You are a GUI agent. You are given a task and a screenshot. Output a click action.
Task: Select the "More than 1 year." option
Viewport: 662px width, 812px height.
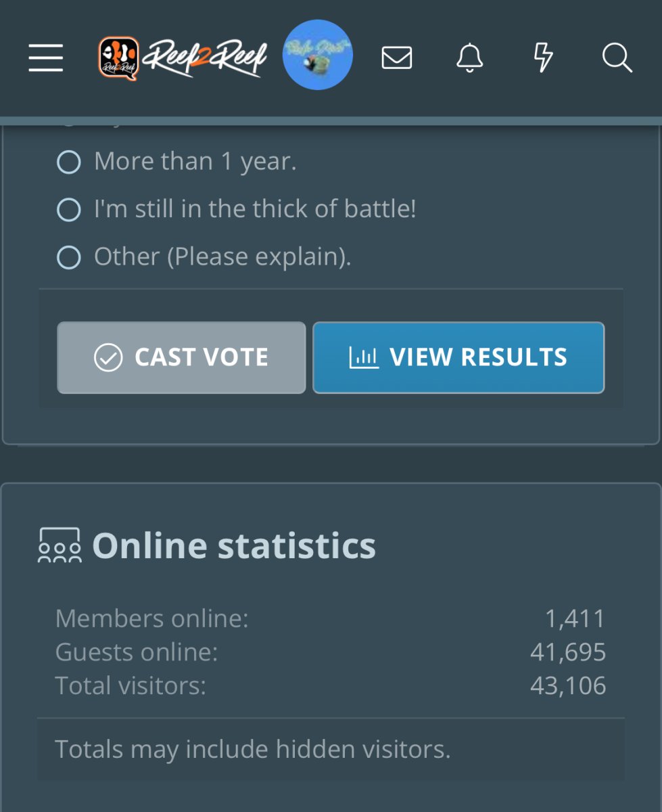coord(68,162)
